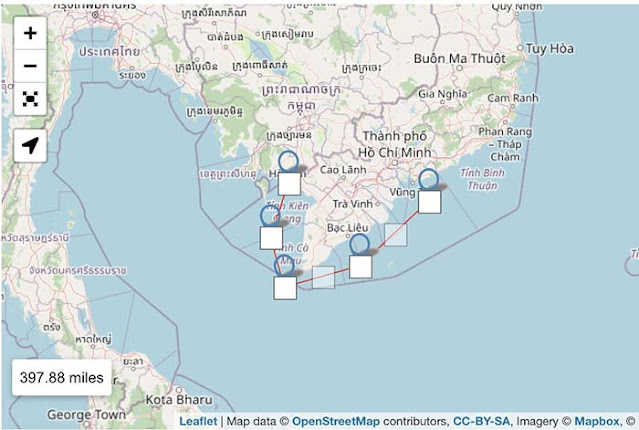Toggle fullscreen map view
This screenshot has height=430, width=639.
coord(30,99)
